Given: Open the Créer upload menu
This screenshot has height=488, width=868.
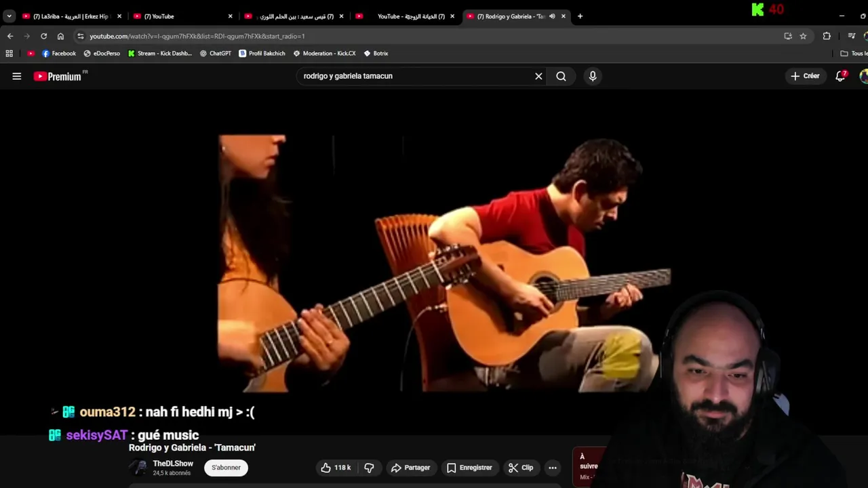Looking at the screenshot, I should pos(805,76).
